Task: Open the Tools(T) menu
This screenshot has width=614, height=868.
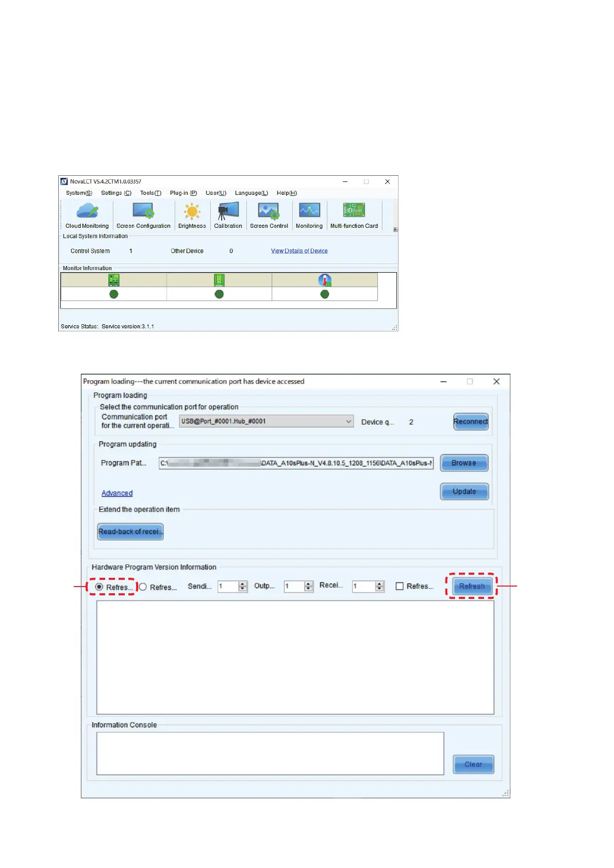Action: click(x=151, y=193)
